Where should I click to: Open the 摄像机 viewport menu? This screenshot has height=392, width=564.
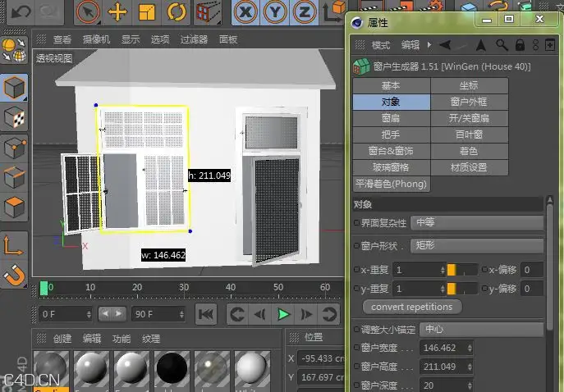(x=96, y=39)
